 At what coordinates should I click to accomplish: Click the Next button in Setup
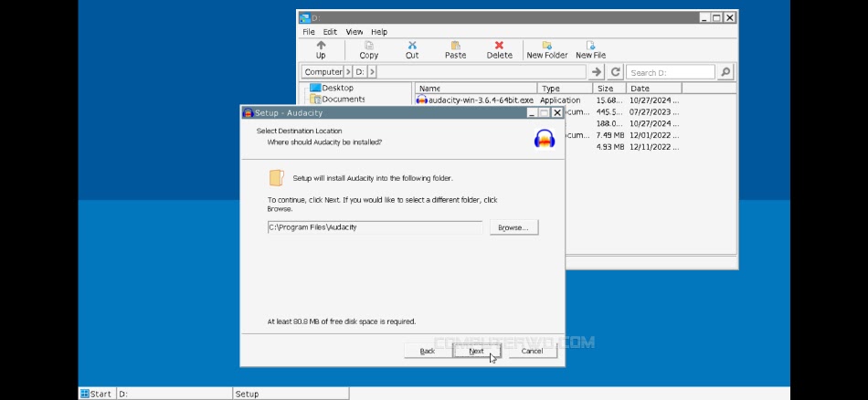[477, 351]
